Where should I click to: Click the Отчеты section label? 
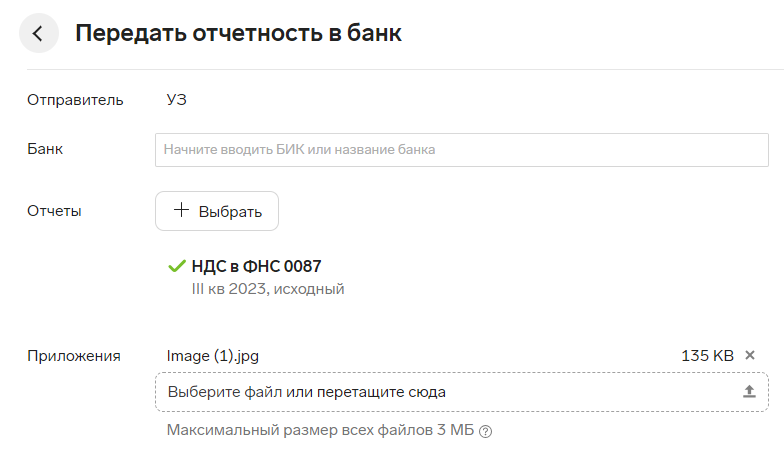click(54, 211)
